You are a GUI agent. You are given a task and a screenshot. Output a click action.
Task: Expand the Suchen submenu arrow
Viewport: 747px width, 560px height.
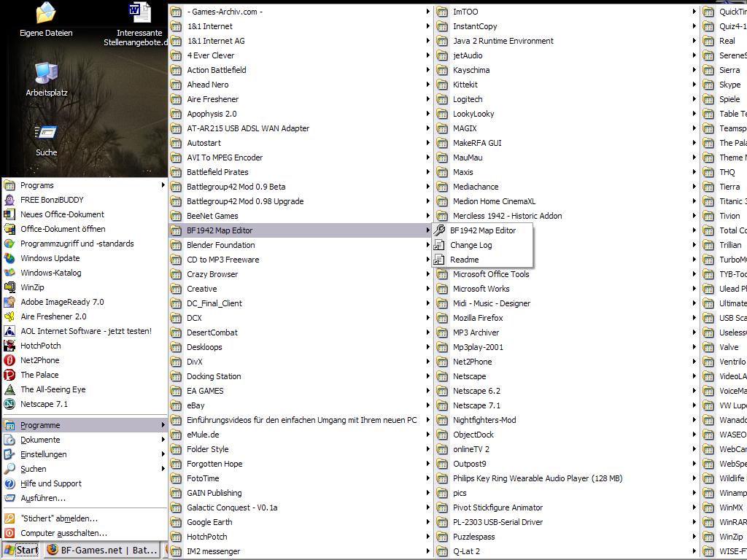tap(163, 469)
